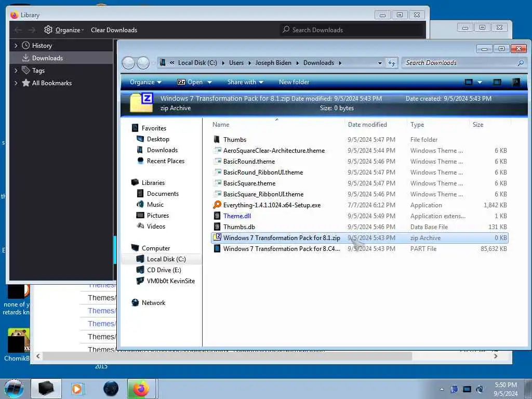Open the Firefox taskbar button
This screenshot has width=532, height=399.
click(141, 389)
